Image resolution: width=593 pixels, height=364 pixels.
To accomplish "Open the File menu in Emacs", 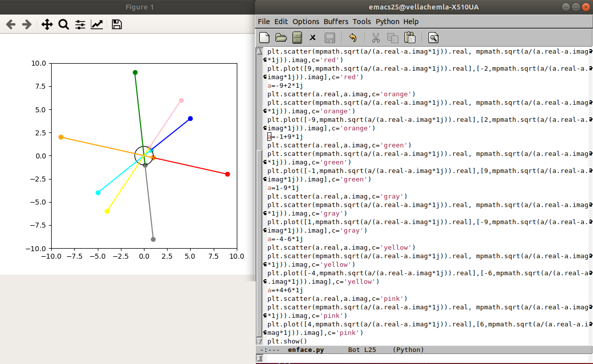I will 264,22.
